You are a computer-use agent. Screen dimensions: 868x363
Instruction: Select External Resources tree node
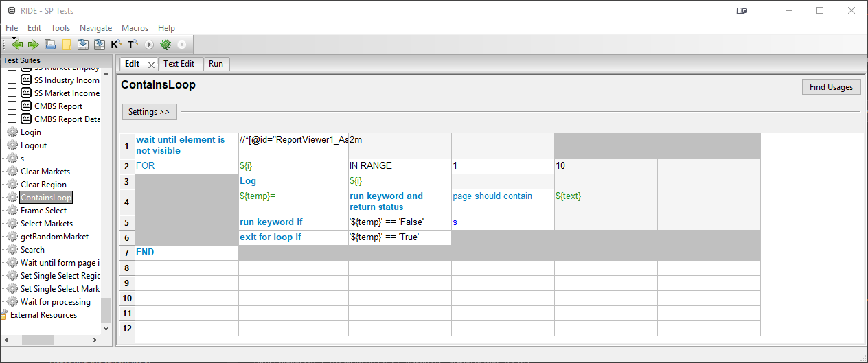[43, 315]
